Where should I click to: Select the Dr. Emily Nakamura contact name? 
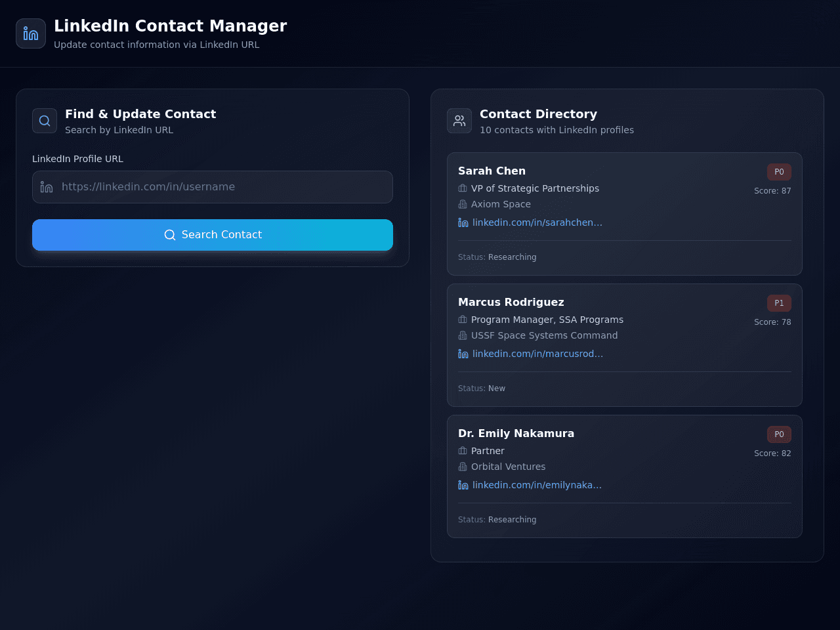[516, 433]
